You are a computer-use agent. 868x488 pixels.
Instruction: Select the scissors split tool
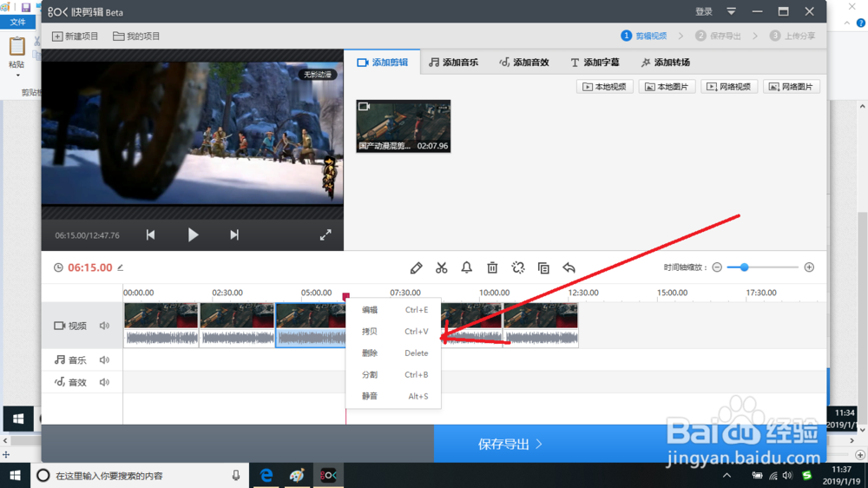pos(441,268)
